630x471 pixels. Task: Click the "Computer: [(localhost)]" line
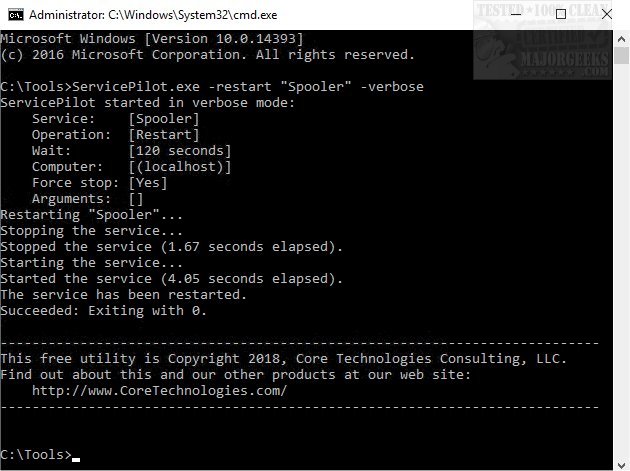pos(131,167)
